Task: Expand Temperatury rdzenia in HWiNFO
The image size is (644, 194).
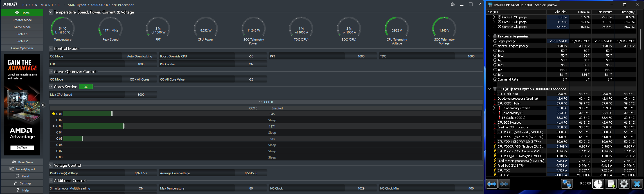Action: (x=494, y=108)
